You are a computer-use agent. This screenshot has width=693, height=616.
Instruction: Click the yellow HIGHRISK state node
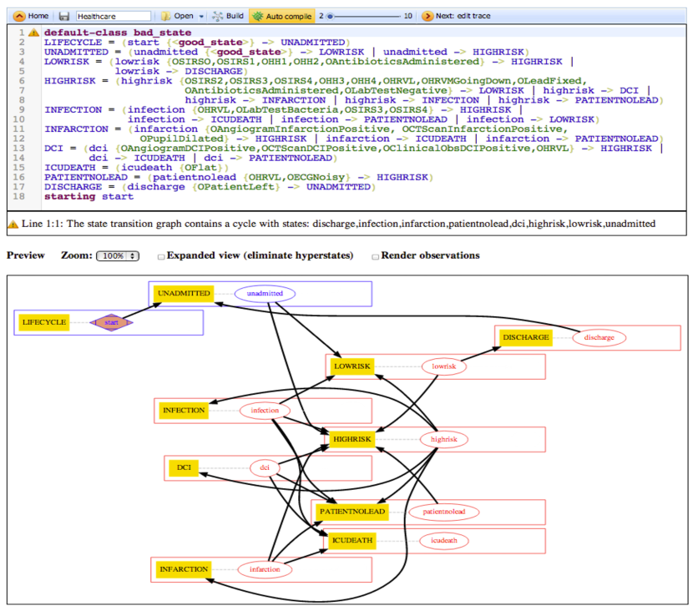pyautogui.click(x=352, y=438)
